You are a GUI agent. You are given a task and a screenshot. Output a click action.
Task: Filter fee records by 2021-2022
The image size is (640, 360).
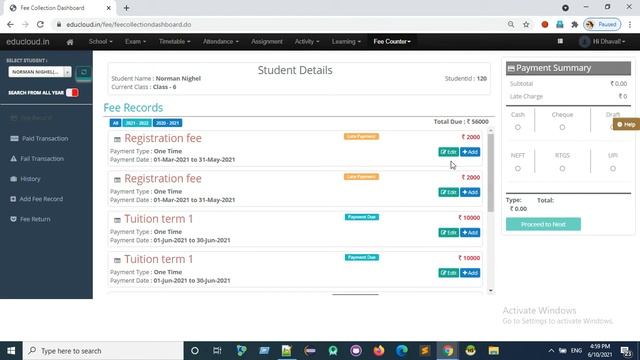[x=137, y=123]
